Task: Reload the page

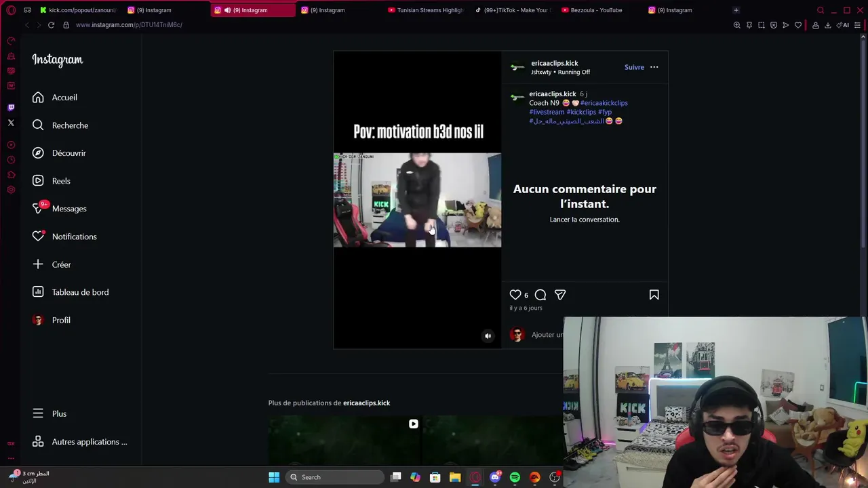Action: pyautogui.click(x=51, y=25)
